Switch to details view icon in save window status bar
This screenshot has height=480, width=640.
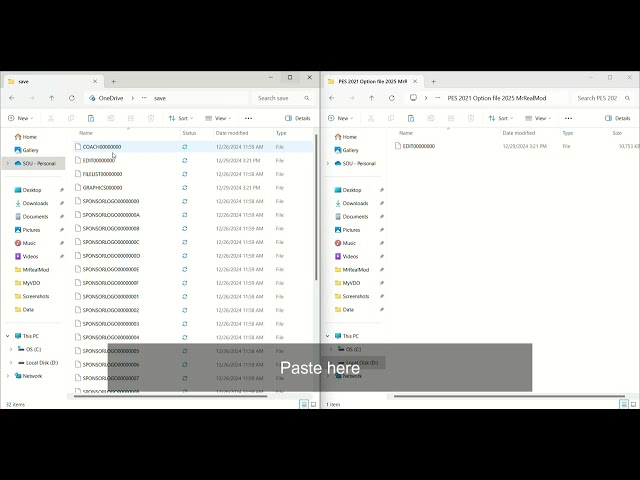pos(304,404)
